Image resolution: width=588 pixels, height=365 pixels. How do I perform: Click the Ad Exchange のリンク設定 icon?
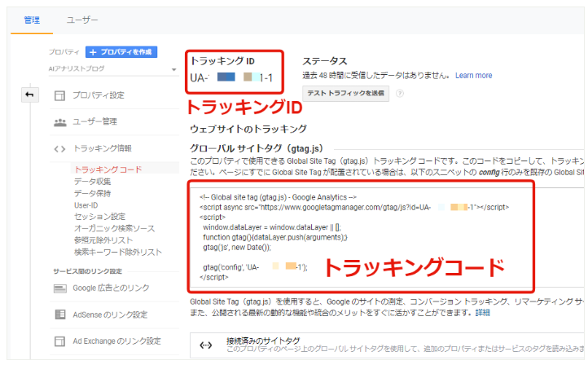(x=59, y=341)
